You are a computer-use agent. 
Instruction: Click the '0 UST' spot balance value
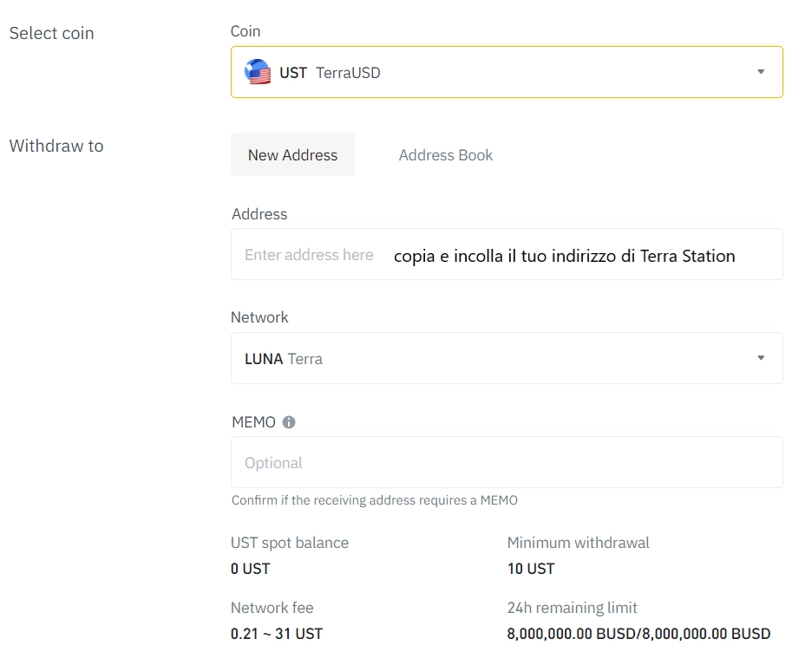tap(250, 569)
